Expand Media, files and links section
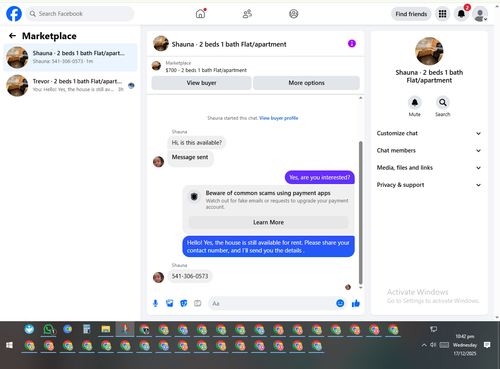The image size is (500, 369). click(429, 168)
